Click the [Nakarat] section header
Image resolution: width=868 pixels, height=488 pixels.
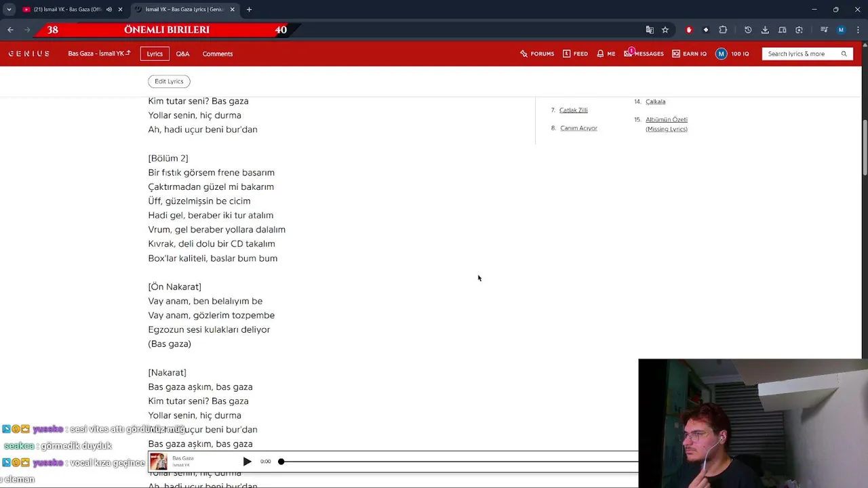point(167,373)
